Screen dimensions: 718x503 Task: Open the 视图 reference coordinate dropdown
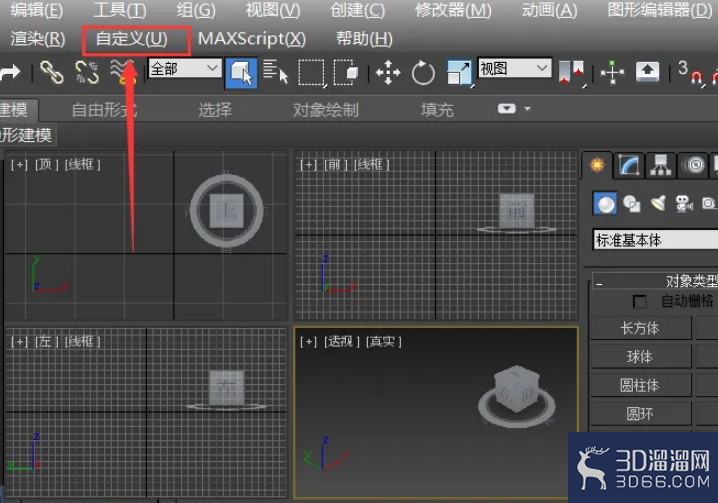[x=514, y=68]
